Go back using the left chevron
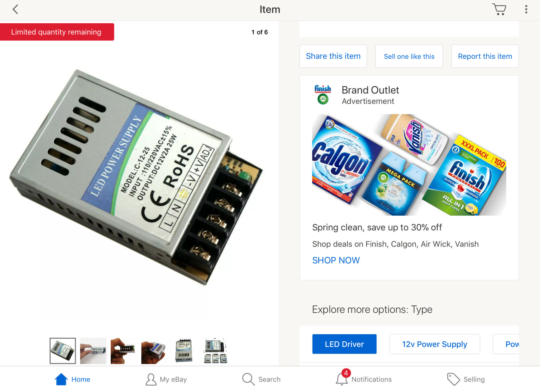The width and height of the screenshot is (540, 392). coord(15,9)
